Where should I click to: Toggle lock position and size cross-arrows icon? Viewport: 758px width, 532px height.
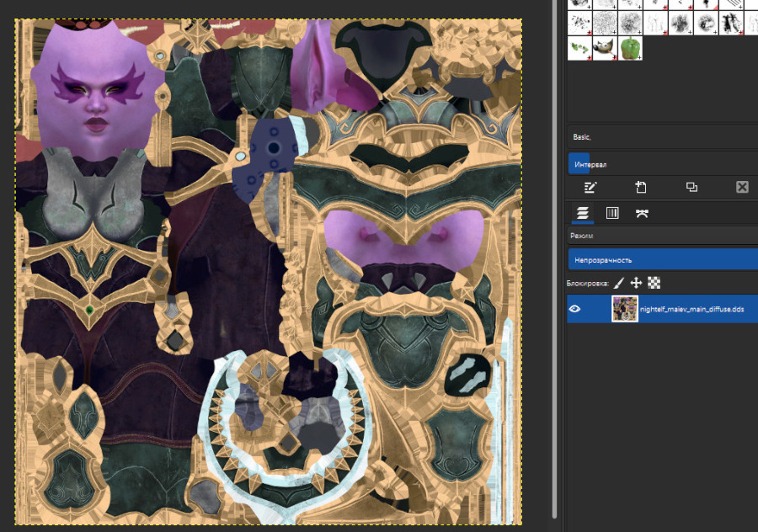coord(636,283)
